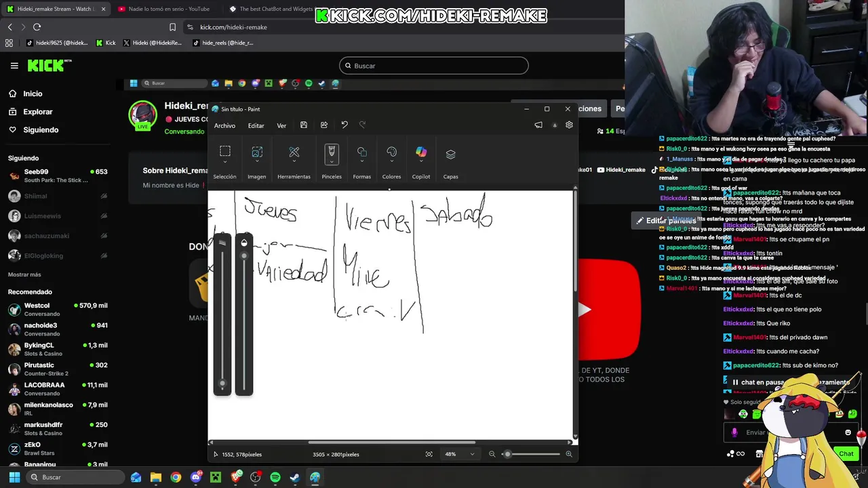
Task: Open Paint settings gear
Action: [x=569, y=125]
